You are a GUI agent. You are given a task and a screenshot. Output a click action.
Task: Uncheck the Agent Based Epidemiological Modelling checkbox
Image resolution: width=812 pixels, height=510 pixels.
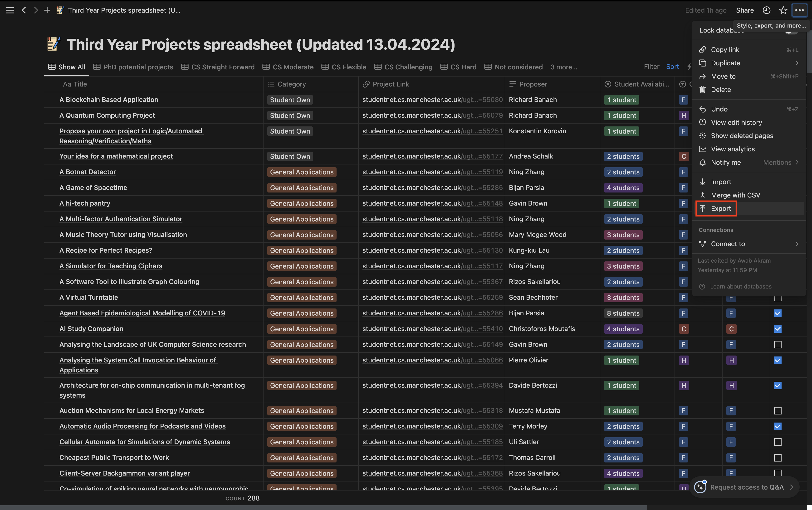(x=778, y=313)
